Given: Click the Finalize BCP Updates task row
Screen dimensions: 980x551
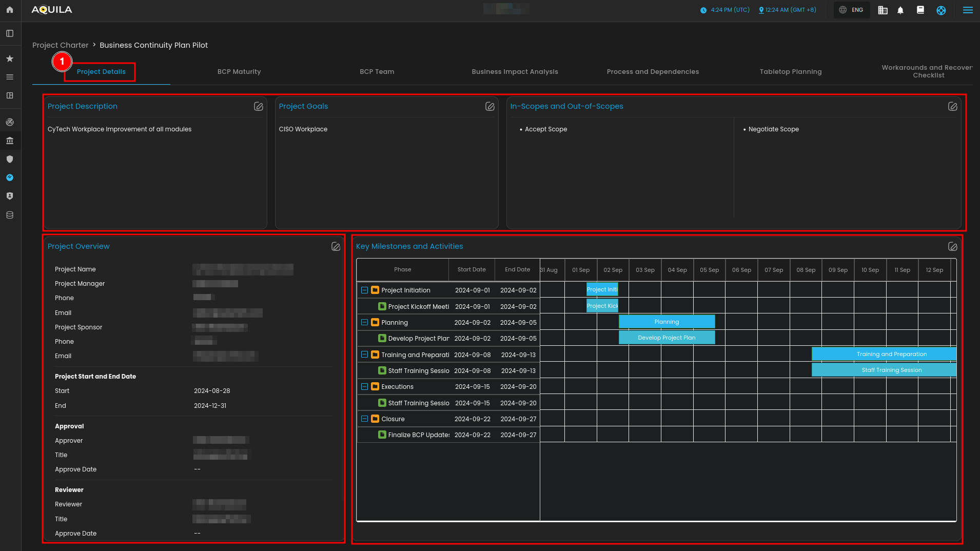Looking at the screenshot, I should 418,435.
